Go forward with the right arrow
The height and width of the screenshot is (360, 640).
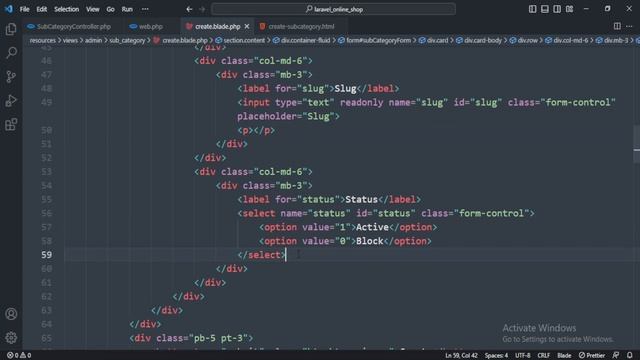202,9
